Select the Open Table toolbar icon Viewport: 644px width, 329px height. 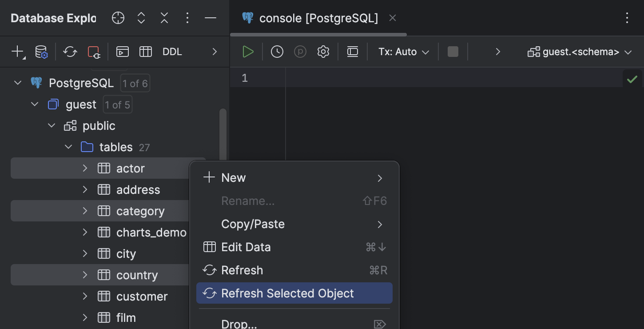click(146, 52)
